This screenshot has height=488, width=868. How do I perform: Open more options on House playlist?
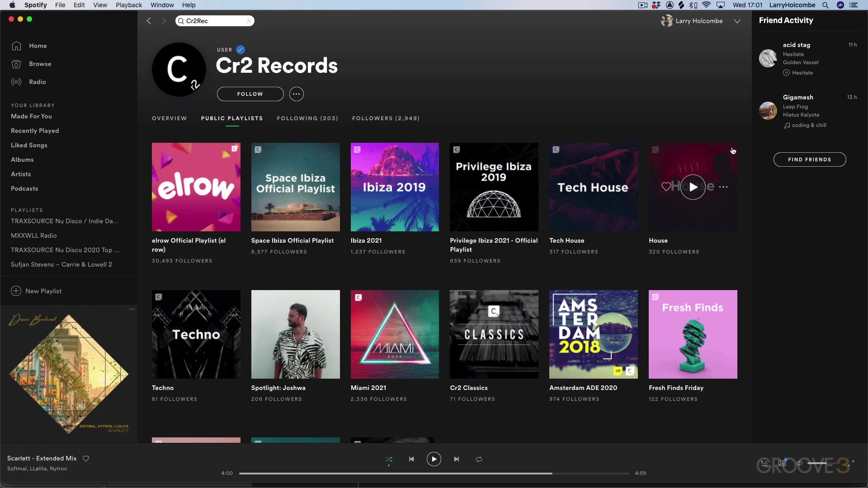(x=723, y=187)
